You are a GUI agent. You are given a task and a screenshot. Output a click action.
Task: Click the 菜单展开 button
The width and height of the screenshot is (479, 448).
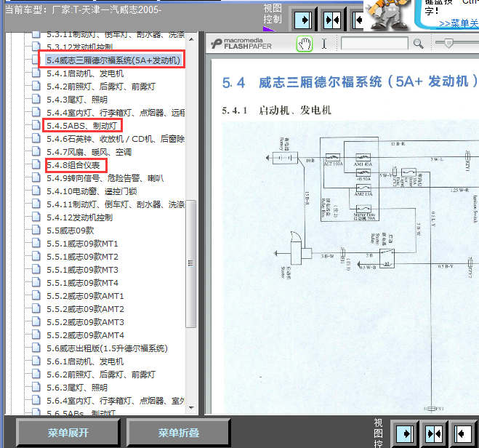tap(68, 433)
